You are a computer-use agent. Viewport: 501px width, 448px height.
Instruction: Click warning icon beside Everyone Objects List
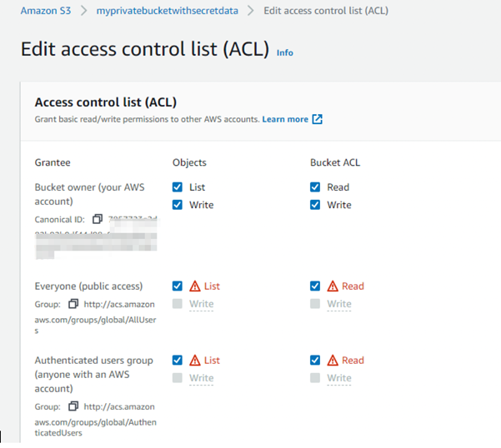(x=194, y=286)
